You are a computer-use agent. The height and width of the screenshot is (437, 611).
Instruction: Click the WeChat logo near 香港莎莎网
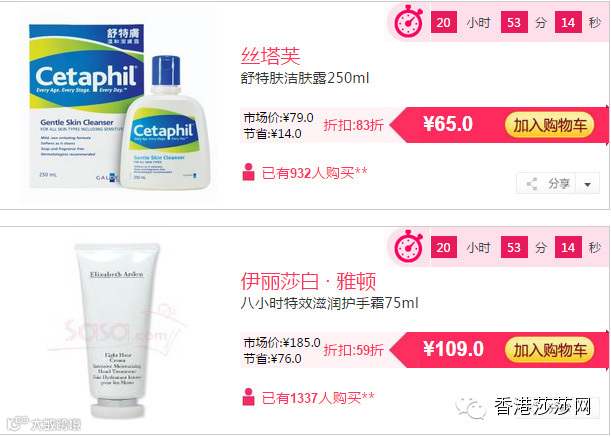[471, 407]
